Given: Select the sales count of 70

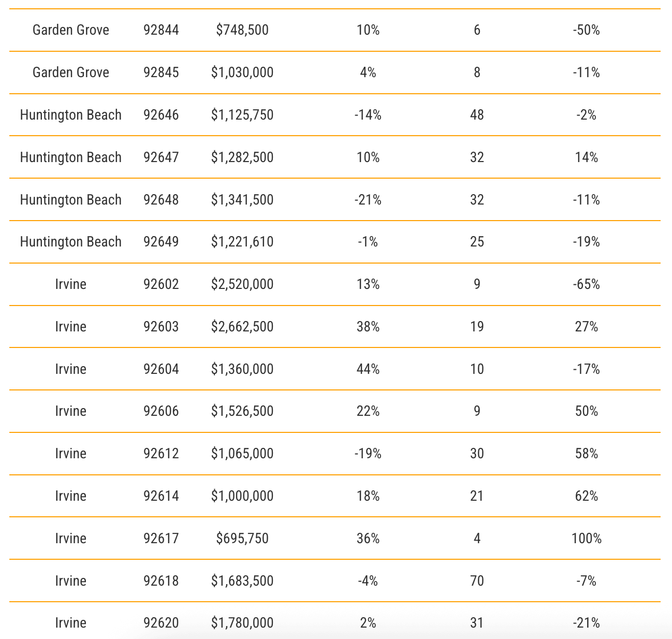Looking at the screenshot, I should click(x=477, y=581).
